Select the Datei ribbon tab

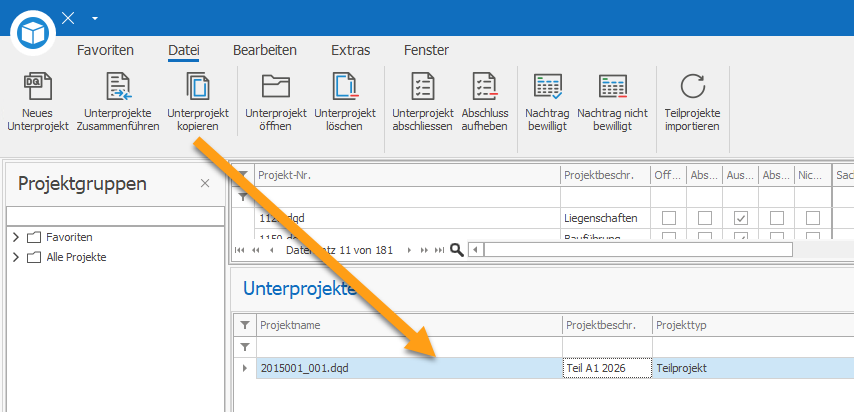click(x=184, y=51)
